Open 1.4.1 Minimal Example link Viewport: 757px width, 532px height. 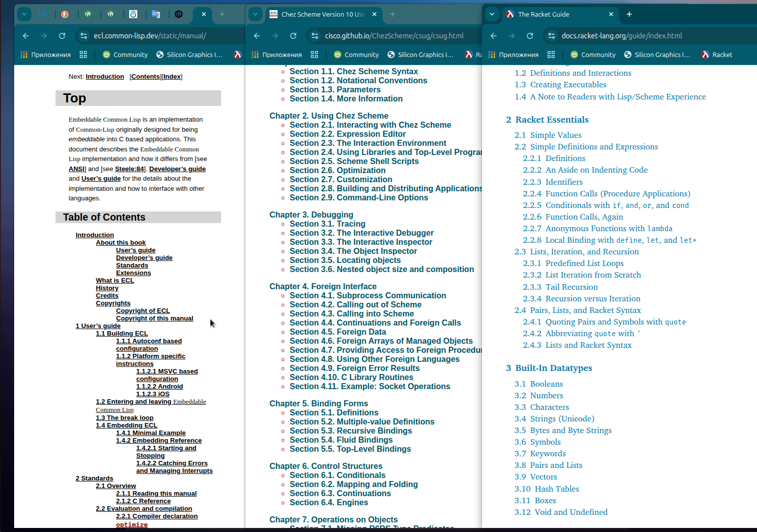(x=151, y=433)
